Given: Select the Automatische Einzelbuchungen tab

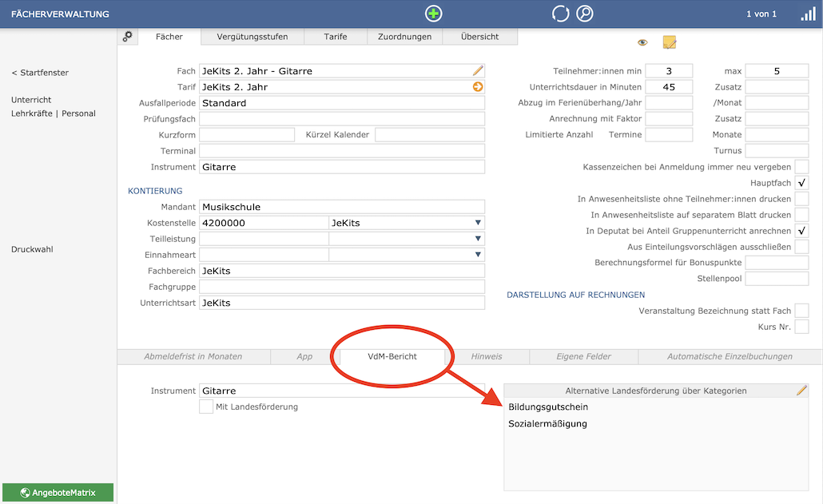Looking at the screenshot, I should (x=730, y=356).
